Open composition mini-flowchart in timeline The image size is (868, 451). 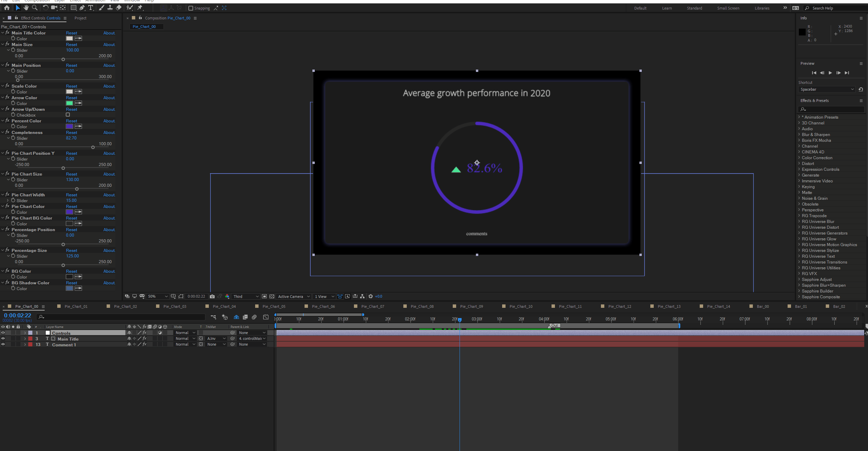(213, 317)
